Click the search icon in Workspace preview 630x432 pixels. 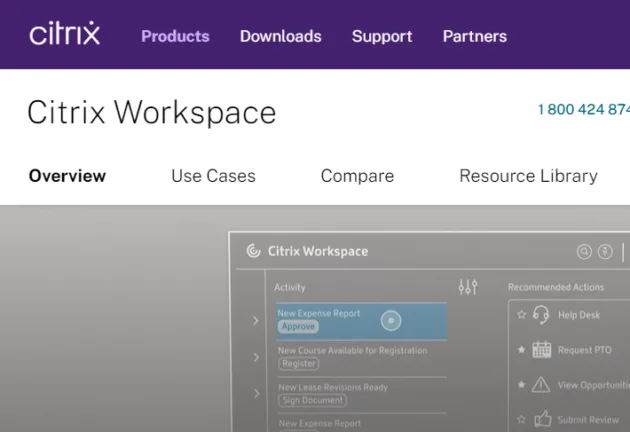click(x=584, y=252)
